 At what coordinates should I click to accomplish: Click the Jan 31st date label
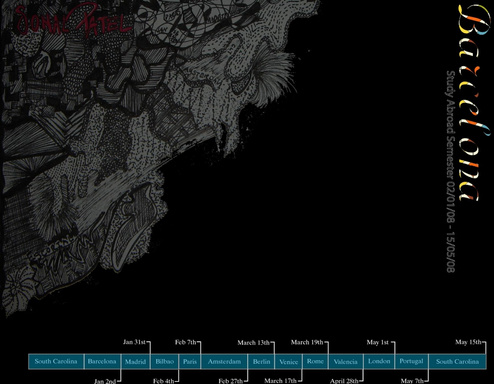pos(134,342)
